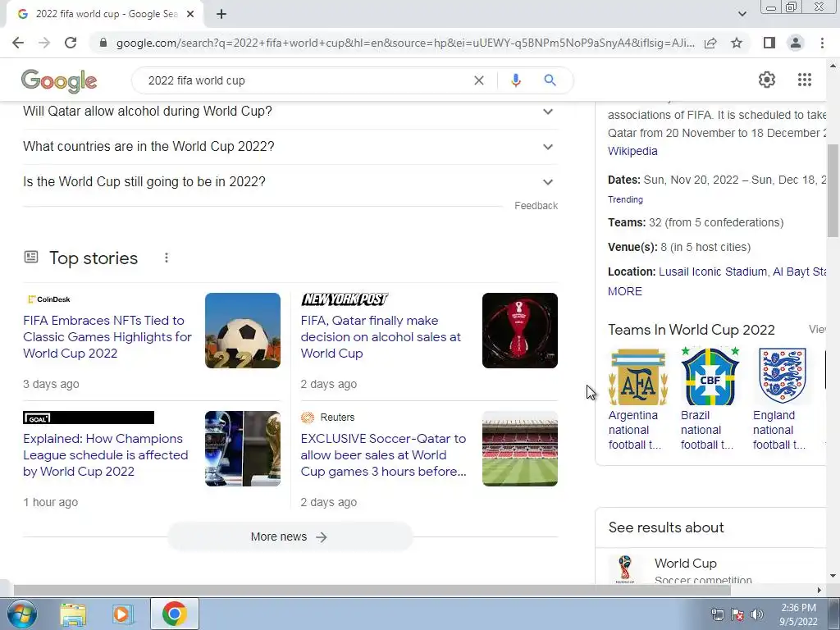This screenshot has width=840, height=630.
Task: Go back using the browser back arrow
Action: [18, 43]
